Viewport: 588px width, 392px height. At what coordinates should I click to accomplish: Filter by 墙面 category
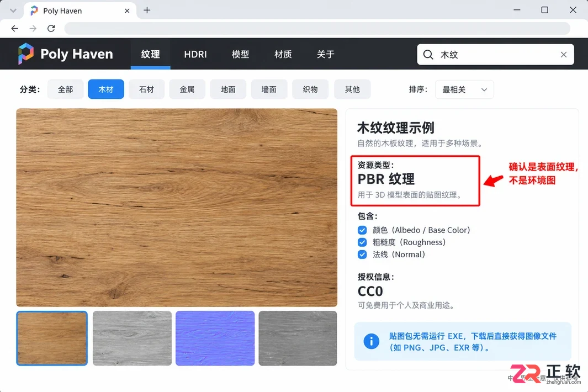tap(269, 89)
